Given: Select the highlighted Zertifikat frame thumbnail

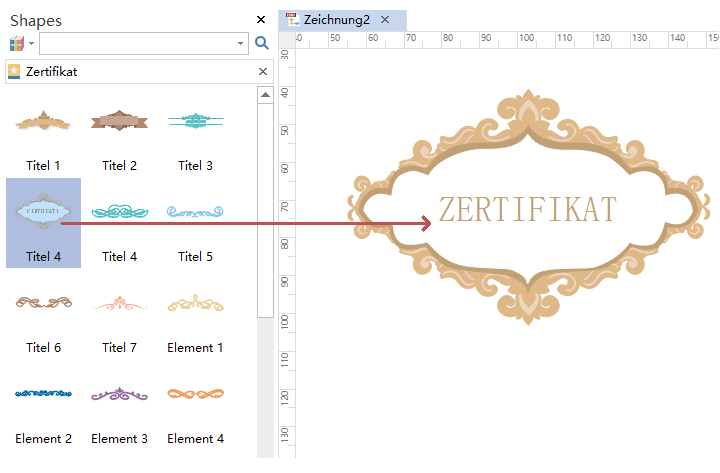Looking at the screenshot, I should (43, 212).
